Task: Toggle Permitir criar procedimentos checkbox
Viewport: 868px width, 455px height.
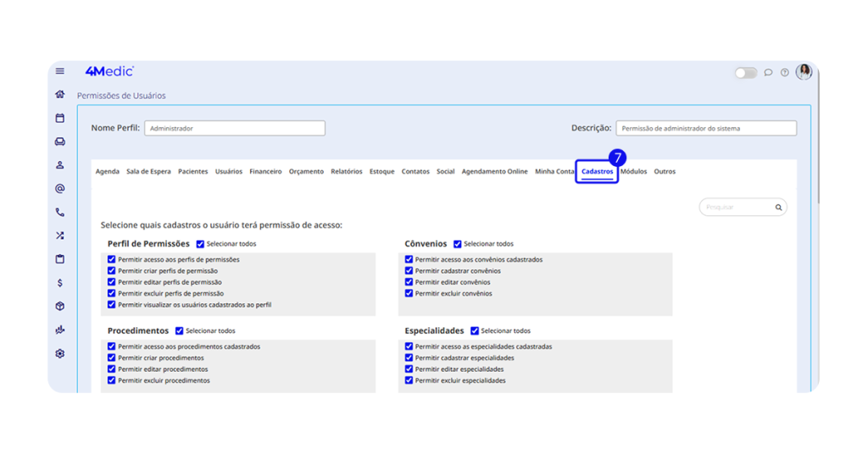Action: click(112, 358)
